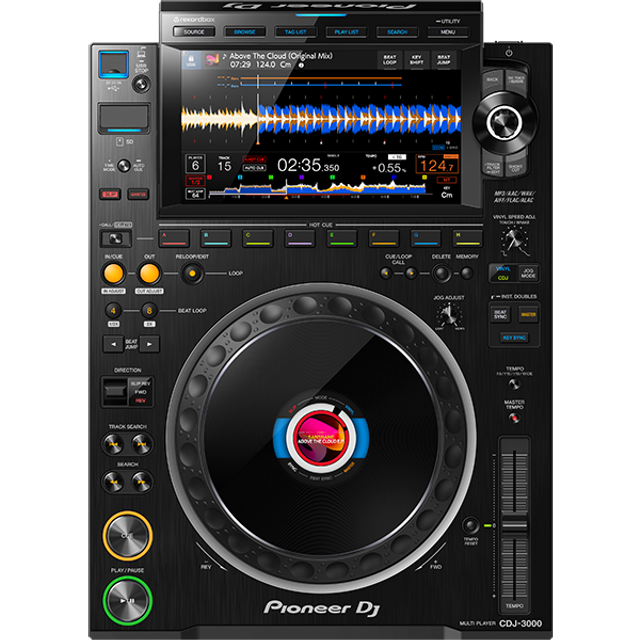The image size is (640, 640).
Task: Hit the TEMPO RESET button
Action: pyautogui.click(x=471, y=525)
